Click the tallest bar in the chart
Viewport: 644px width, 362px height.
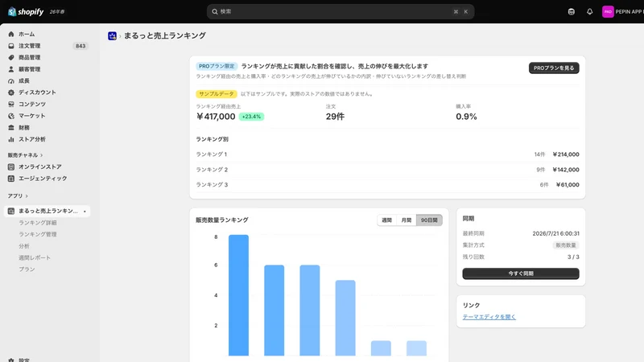[238, 295]
